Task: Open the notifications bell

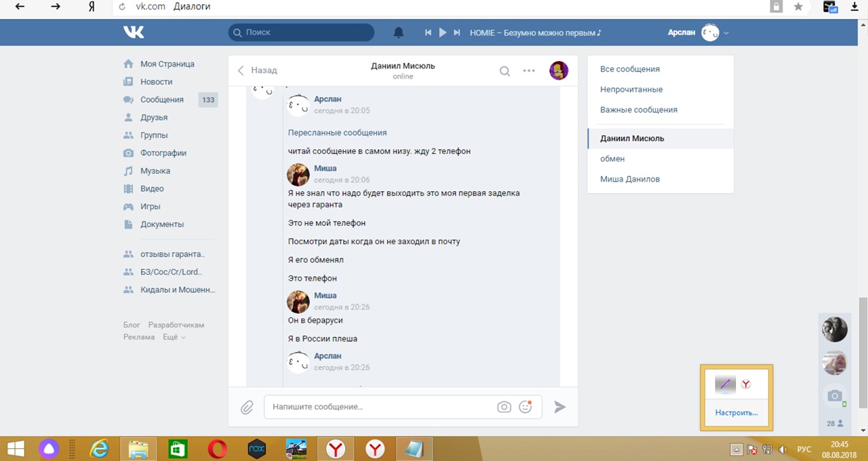Action: [399, 33]
